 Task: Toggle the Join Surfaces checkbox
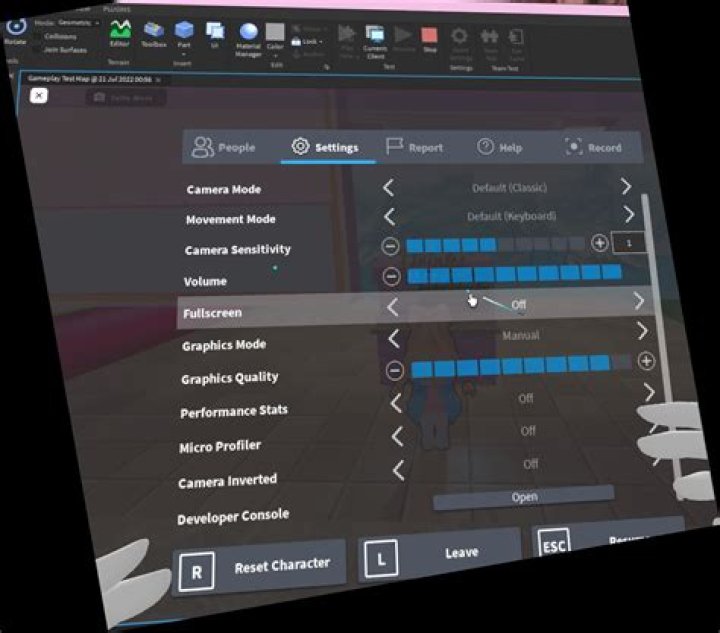coord(38,47)
